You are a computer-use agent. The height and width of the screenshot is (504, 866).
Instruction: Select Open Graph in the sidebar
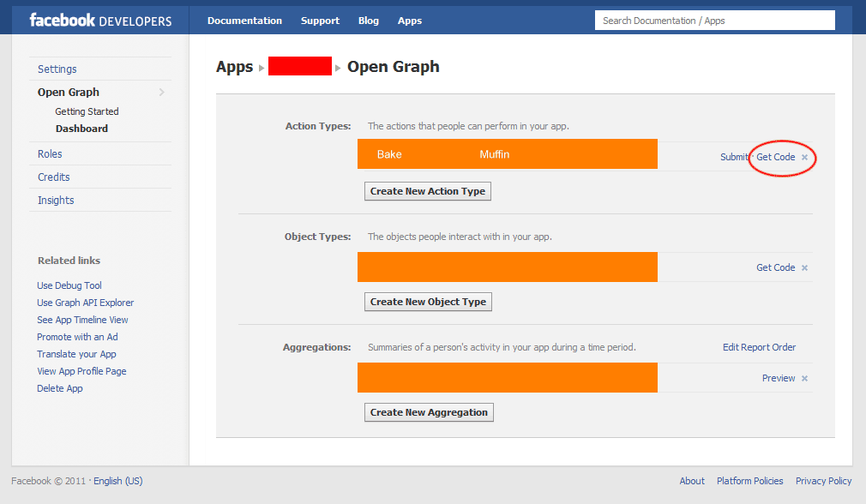coord(69,93)
